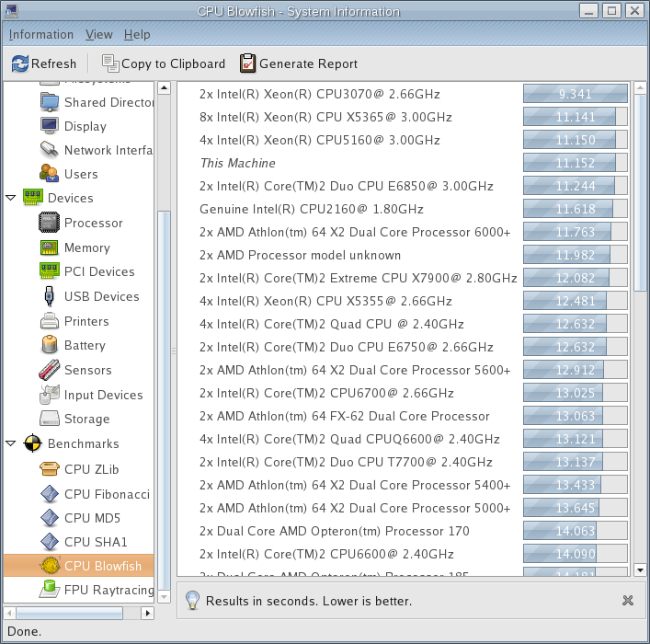This screenshot has height=644, width=650.
Task: Select the Shared Directories folder icon
Action: 50,102
